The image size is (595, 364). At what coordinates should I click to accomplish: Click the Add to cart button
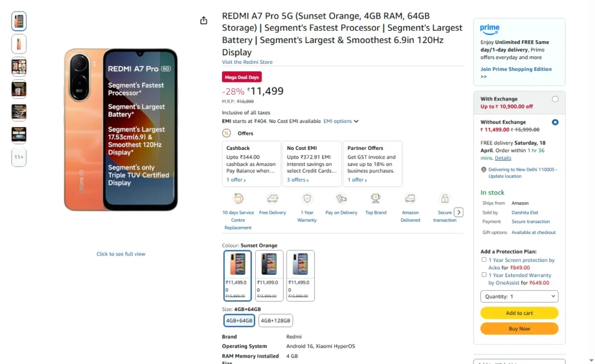click(x=519, y=312)
